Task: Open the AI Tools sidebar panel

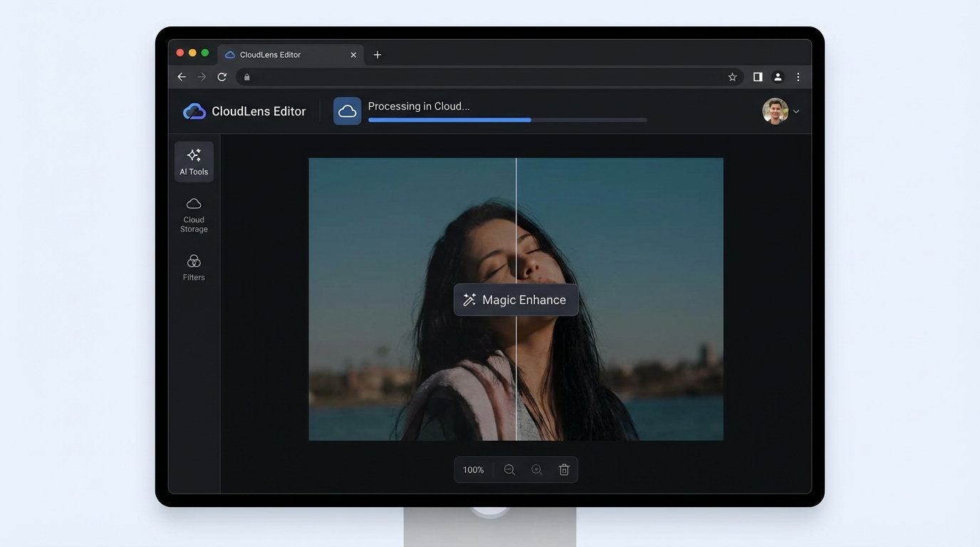Action: [194, 162]
